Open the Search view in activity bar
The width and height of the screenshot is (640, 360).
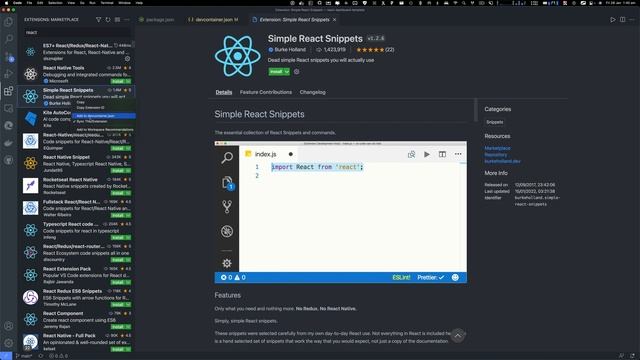(x=9, y=39)
